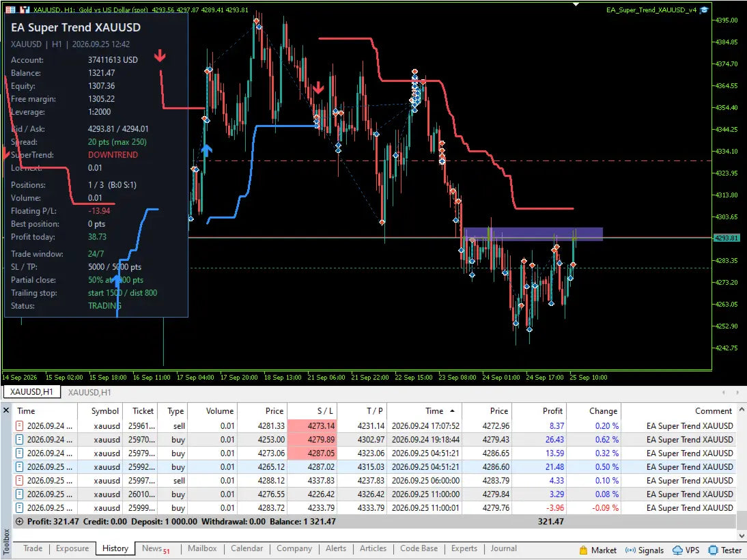Click the chart shift triangle marker on top edge

pos(576,4)
